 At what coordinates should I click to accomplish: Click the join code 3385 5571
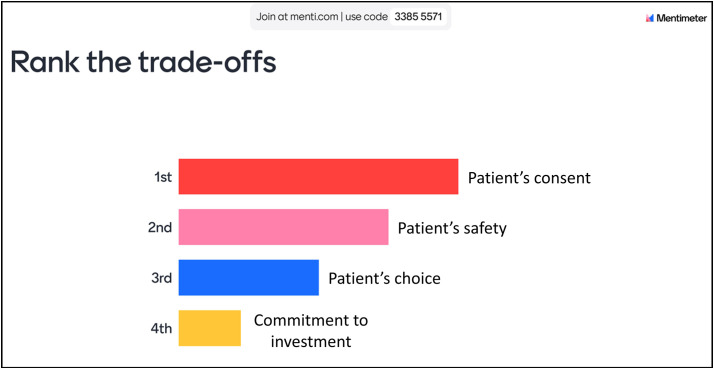pyautogui.click(x=418, y=17)
